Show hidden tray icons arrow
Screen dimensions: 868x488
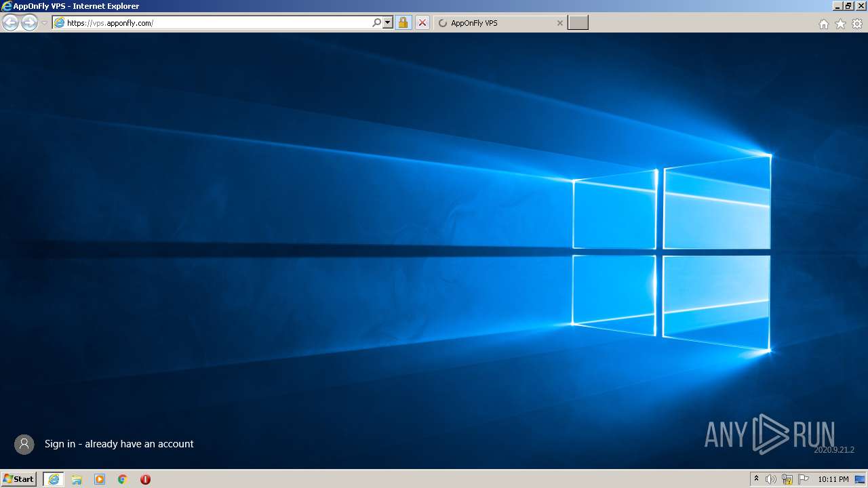(756, 479)
